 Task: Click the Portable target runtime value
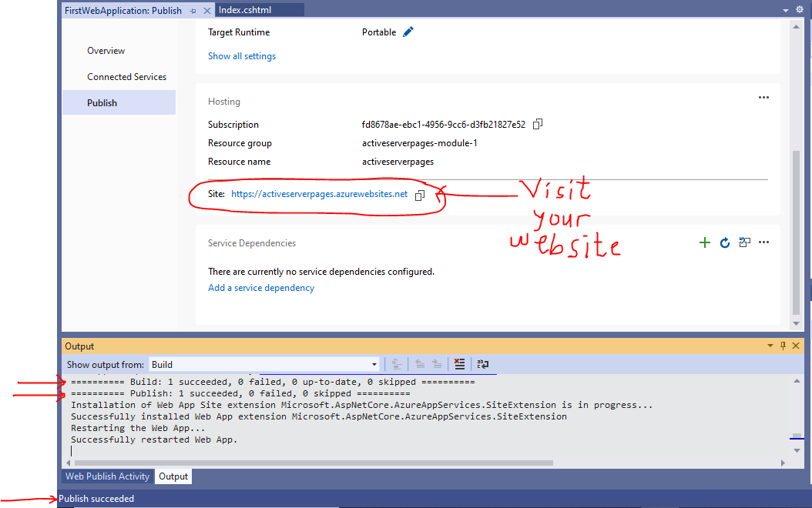(x=378, y=32)
